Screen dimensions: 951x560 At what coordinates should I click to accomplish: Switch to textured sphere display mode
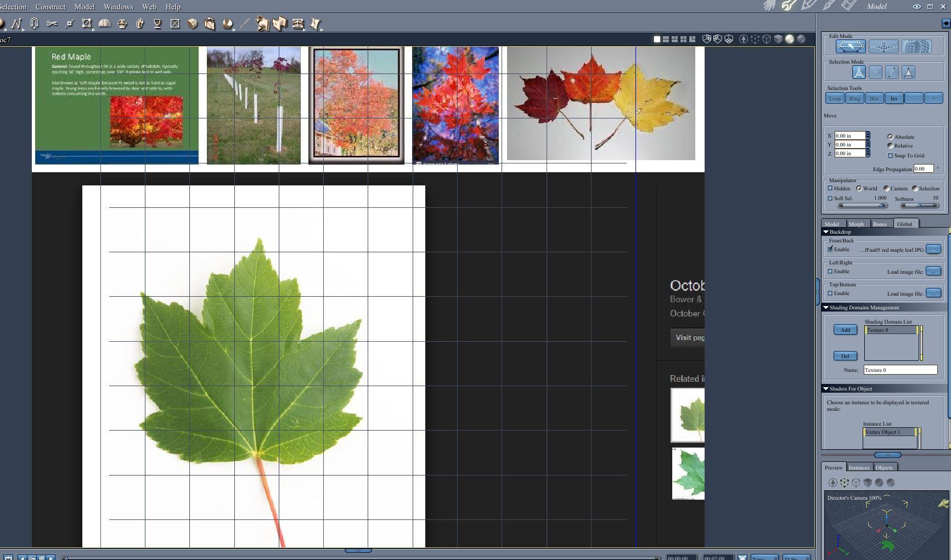click(x=801, y=39)
